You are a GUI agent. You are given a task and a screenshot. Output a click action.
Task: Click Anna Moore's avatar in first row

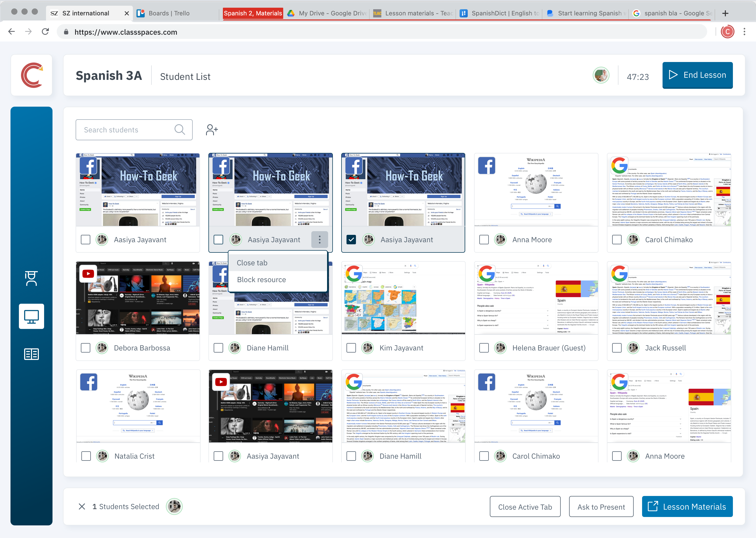[501, 240]
